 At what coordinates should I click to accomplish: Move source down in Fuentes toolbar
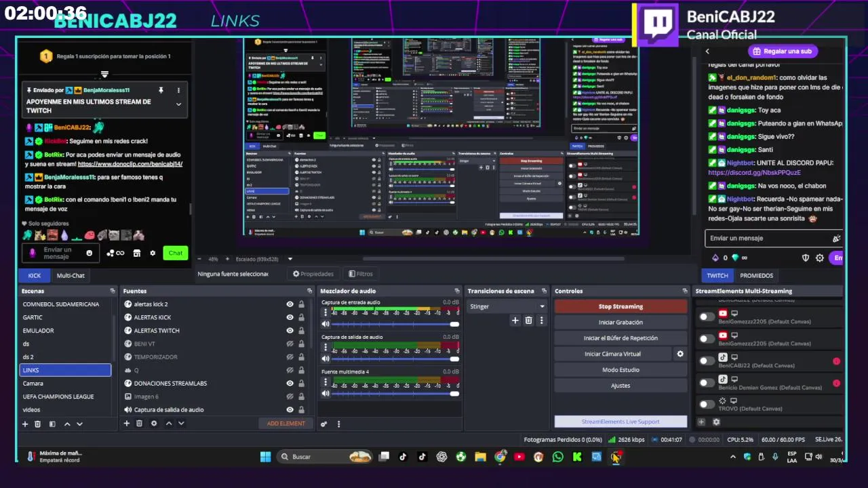tap(181, 424)
